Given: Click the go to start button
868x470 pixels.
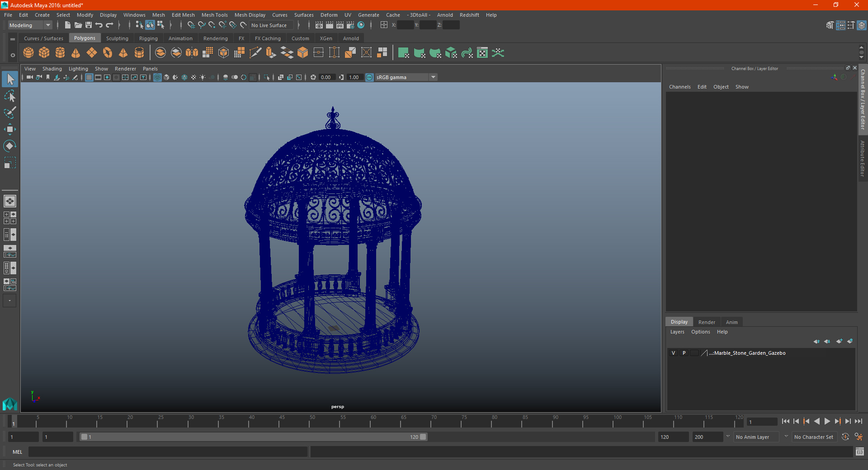Looking at the screenshot, I should (x=786, y=421).
